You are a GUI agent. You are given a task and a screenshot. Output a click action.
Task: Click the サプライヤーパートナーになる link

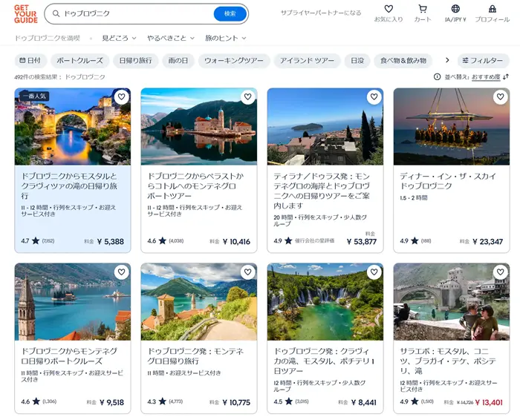[321, 13]
